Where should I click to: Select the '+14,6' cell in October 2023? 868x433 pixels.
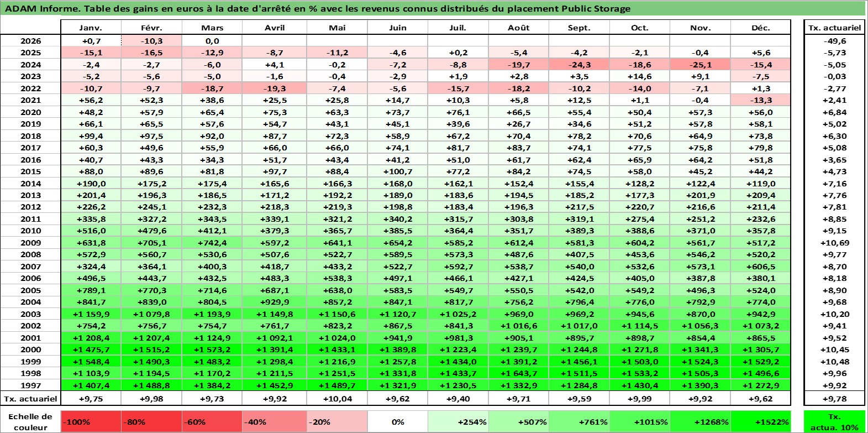tap(640, 76)
